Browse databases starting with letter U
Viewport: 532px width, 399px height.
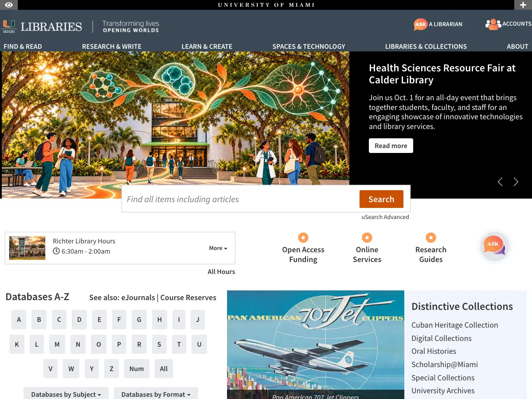[x=199, y=344]
